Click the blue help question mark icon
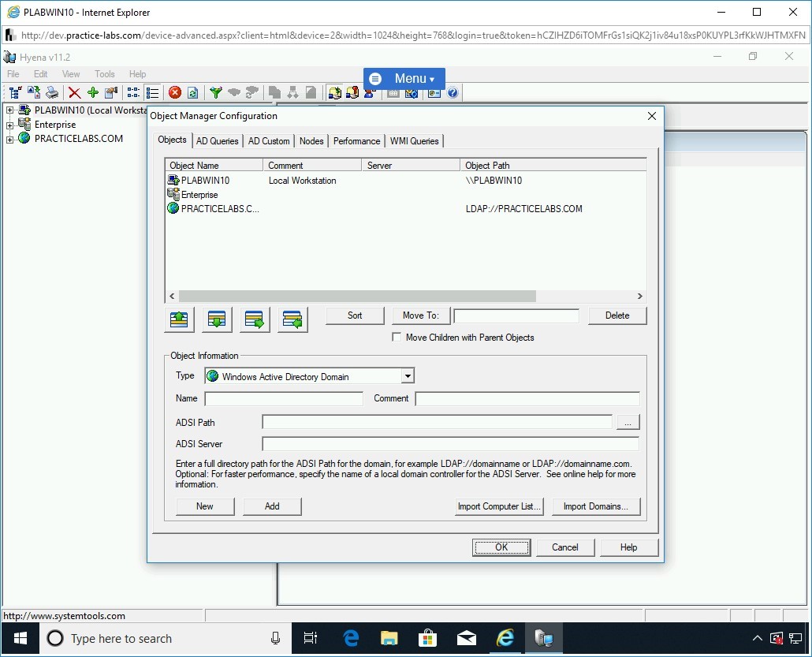The image size is (812, 657). (x=453, y=93)
